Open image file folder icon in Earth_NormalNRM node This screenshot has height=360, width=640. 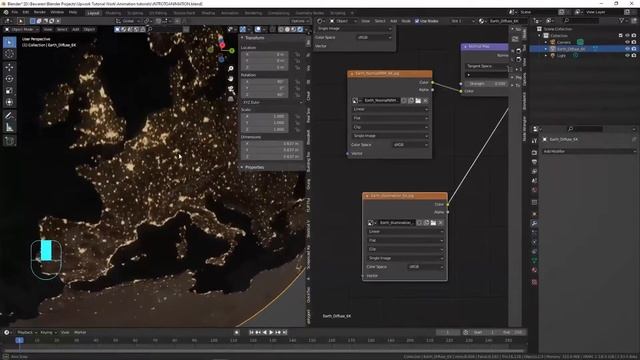(x=418, y=100)
